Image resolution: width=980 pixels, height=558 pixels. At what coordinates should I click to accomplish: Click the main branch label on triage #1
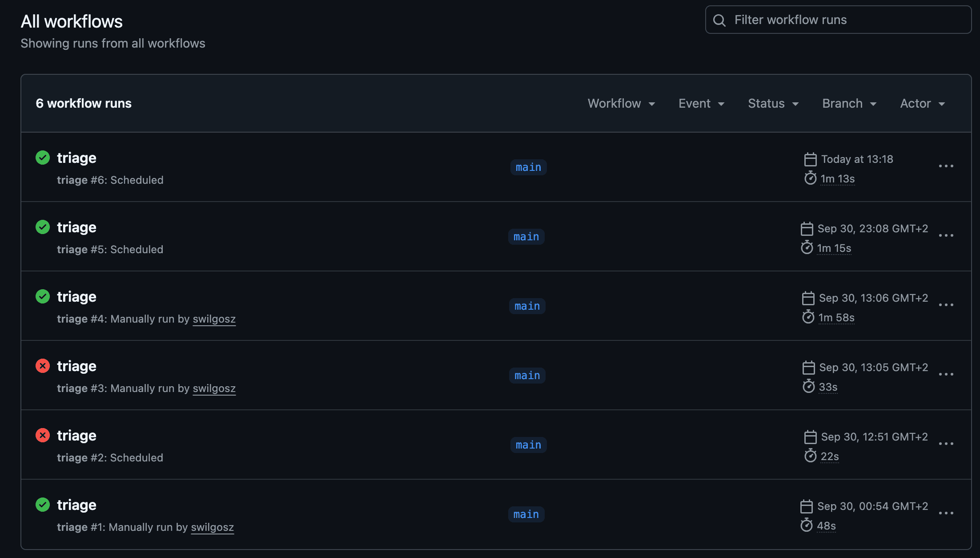526,514
